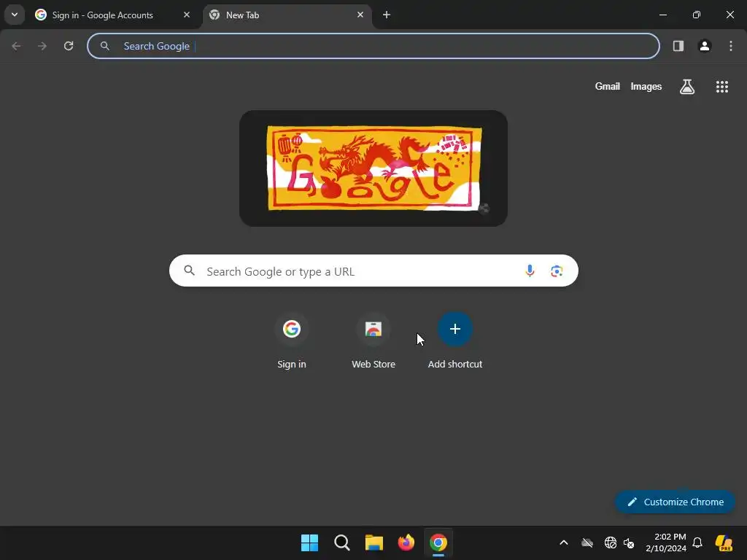Open Windows taskbar search
The image size is (747, 560).
(342, 542)
